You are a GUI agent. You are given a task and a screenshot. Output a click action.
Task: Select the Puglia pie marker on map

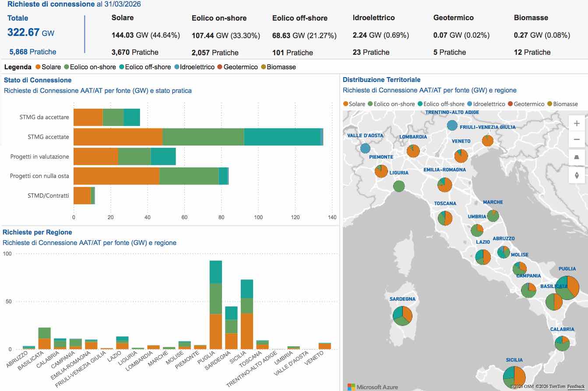click(x=567, y=288)
